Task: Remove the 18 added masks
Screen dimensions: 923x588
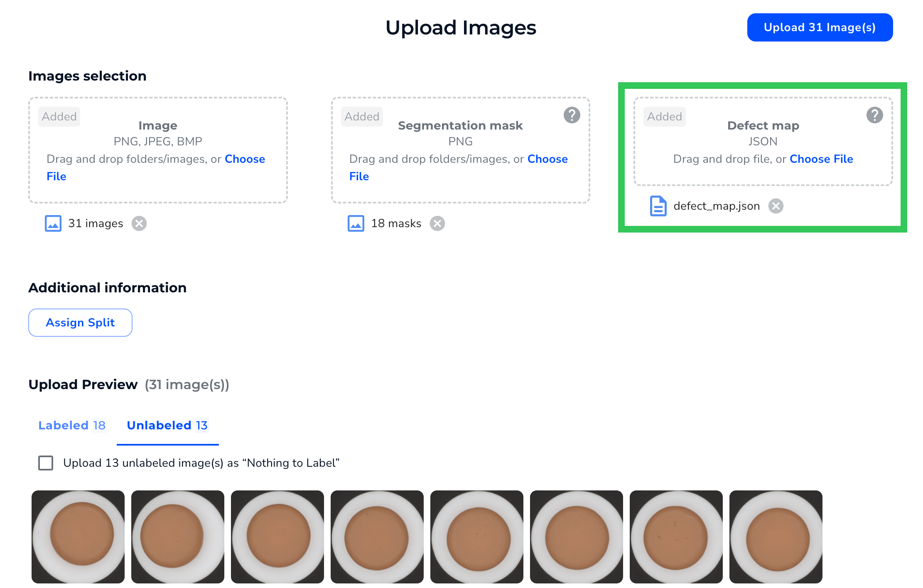Action: click(437, 223)
